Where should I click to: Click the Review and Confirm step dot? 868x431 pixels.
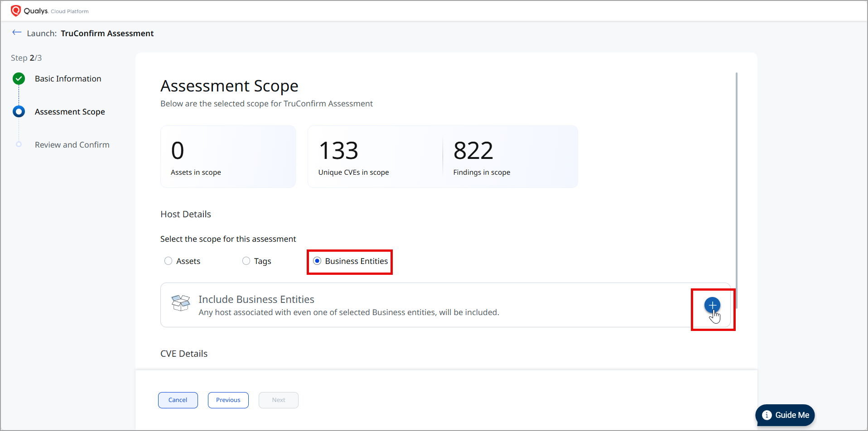tap(19, 144)
